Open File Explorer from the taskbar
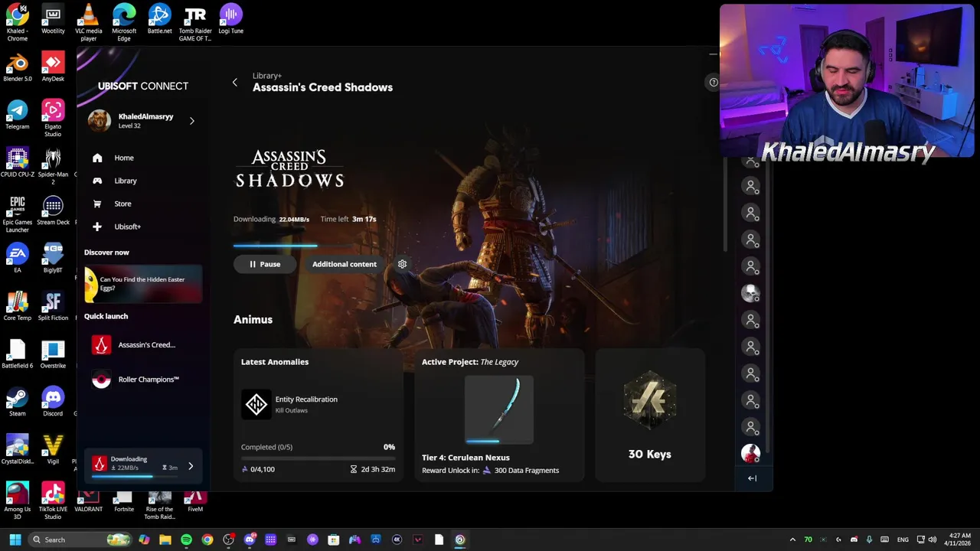The image size is (980, 551). [165, 540]
